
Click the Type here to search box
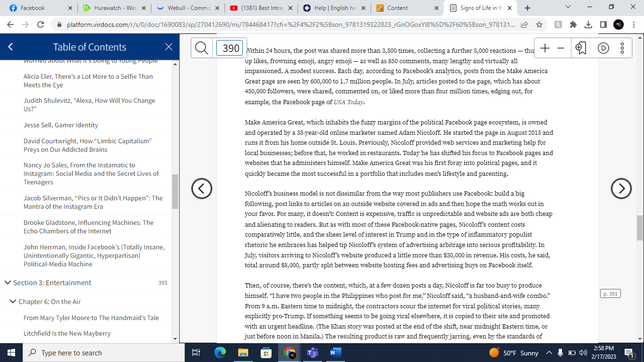pos(105,353)
